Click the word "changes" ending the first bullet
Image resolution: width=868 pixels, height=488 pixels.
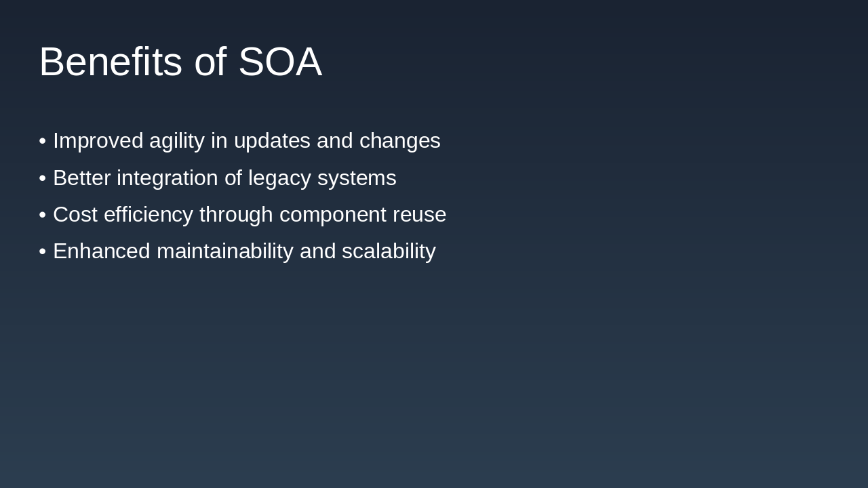(x=399, y=141)
